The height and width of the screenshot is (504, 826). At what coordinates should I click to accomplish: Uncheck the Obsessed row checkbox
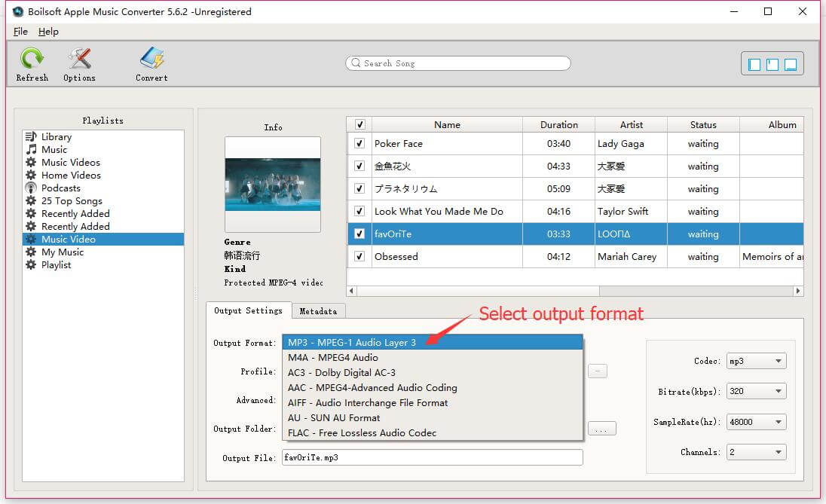point(359,256)
